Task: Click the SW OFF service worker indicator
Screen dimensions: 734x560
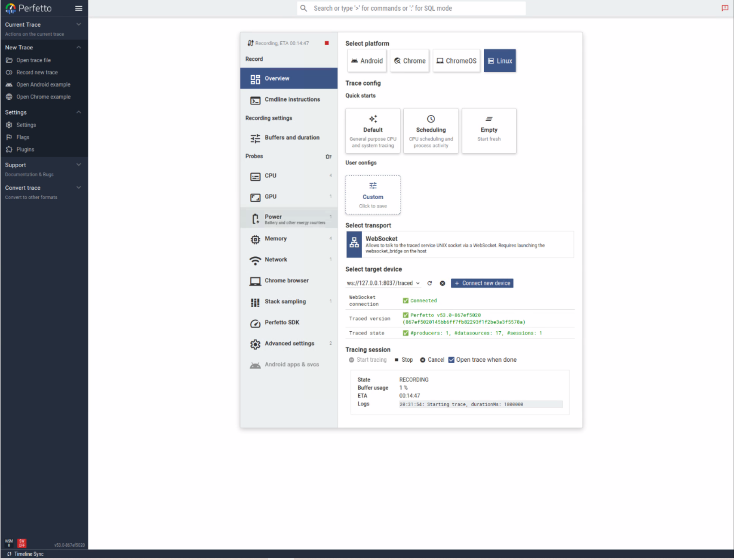Action: pyautogui.click(x=22, y=543)
